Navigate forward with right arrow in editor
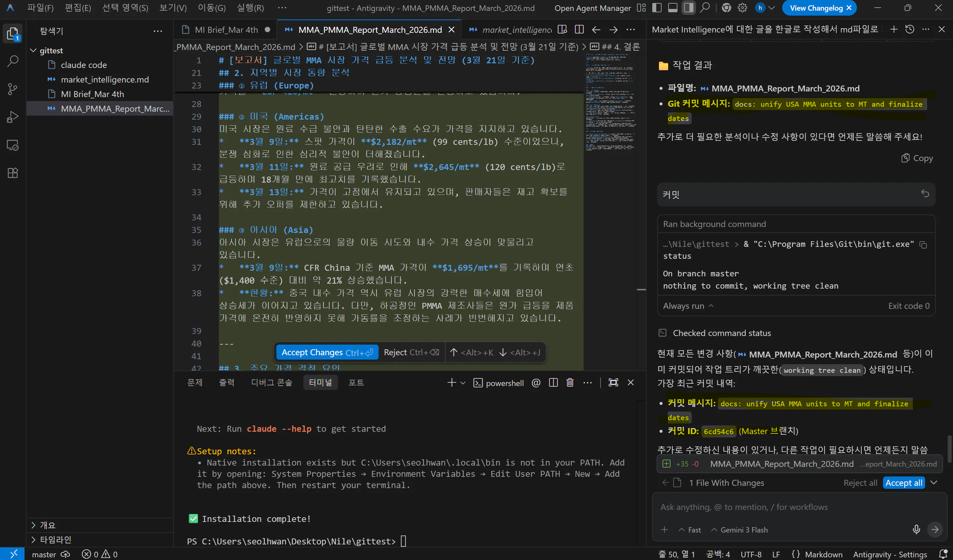The image size is (953, 560). 613,29
